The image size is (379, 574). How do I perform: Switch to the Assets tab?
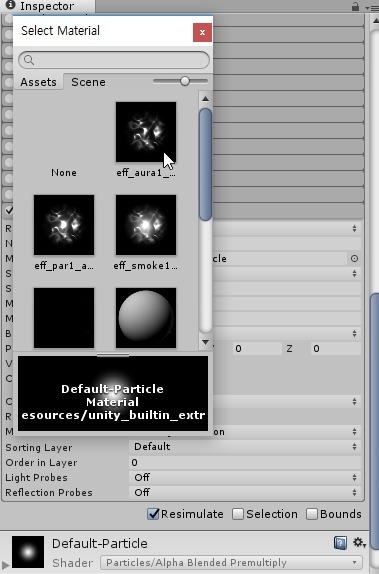point(38,82)
